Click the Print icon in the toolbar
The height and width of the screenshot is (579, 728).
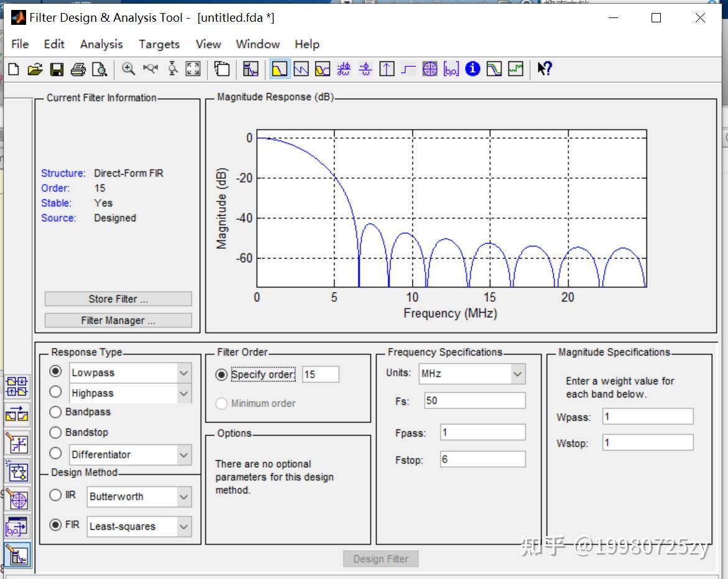(78, 69)
